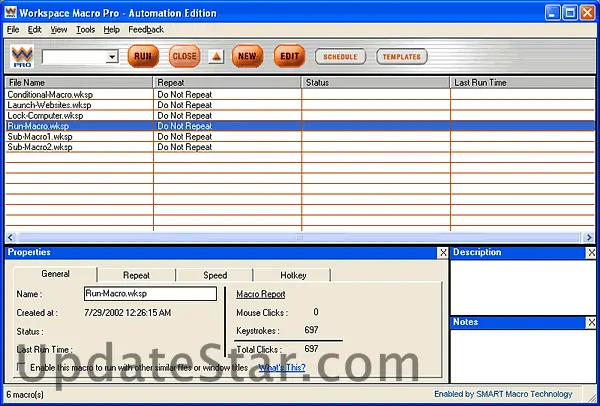The width and height of the screenshot is (600, 406).
Task: Minimize the Workspace Macro Pro window
Action: tap(552, 13)
